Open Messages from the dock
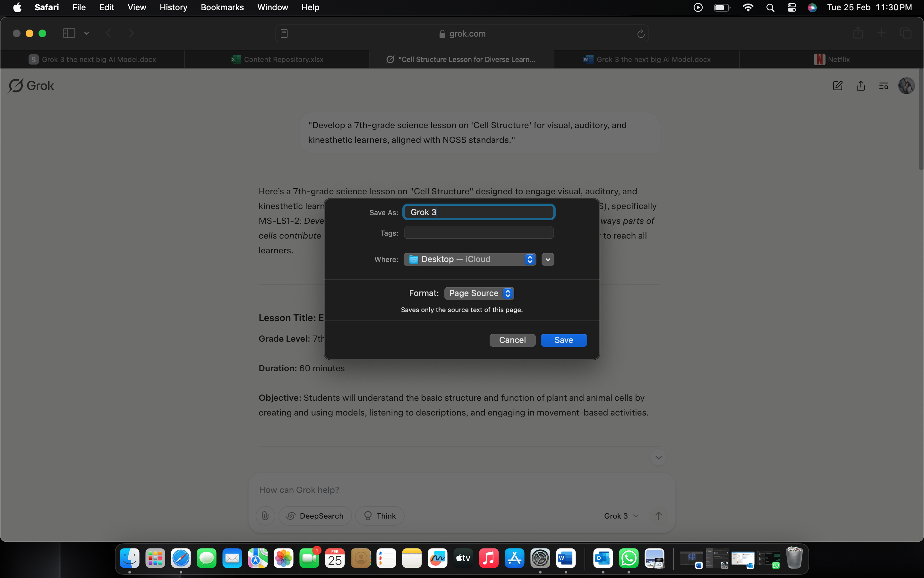924x578 pixels. click(207, 558)
